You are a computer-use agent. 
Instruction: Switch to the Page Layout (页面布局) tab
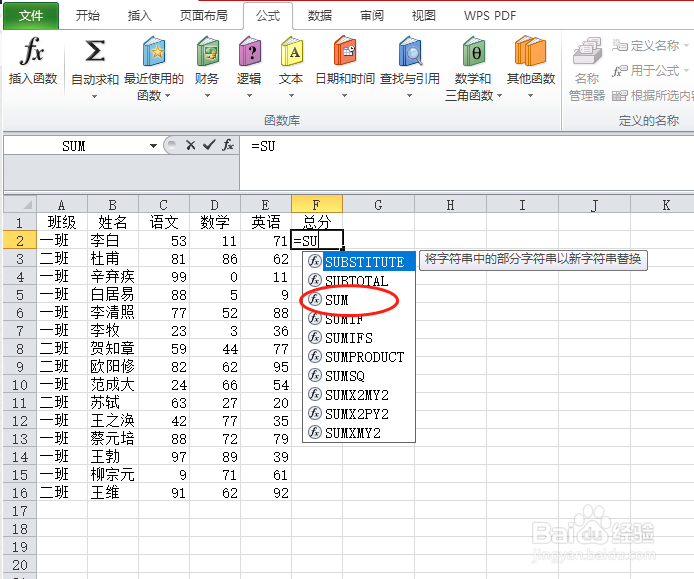tap(204, 15)
